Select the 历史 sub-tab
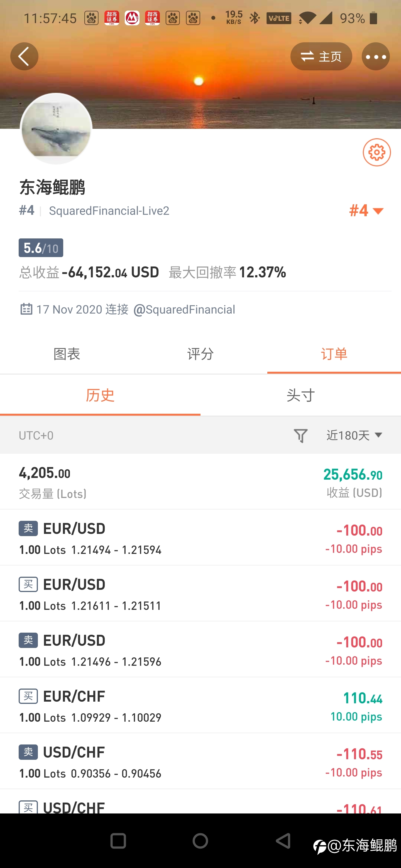Screen dimensions: 401x868 100,395
